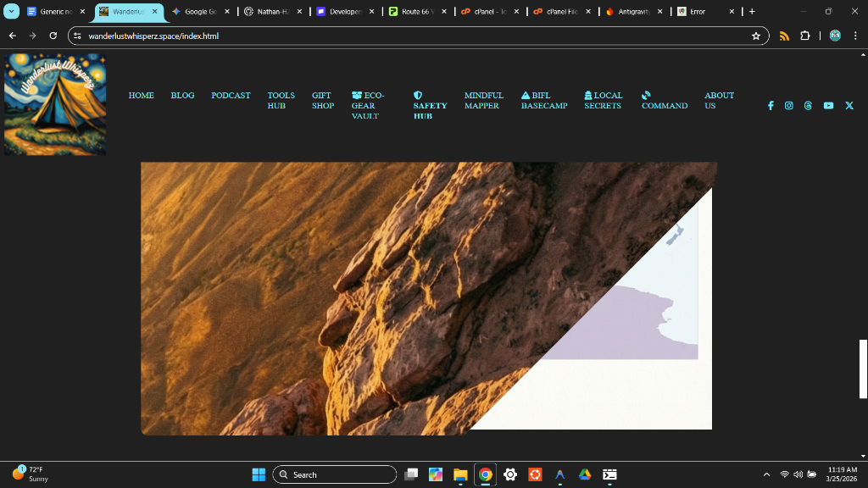The image size is (868, 488).
Task: Open the tab search dropdown arrow
Action: [x=12, y=12]
